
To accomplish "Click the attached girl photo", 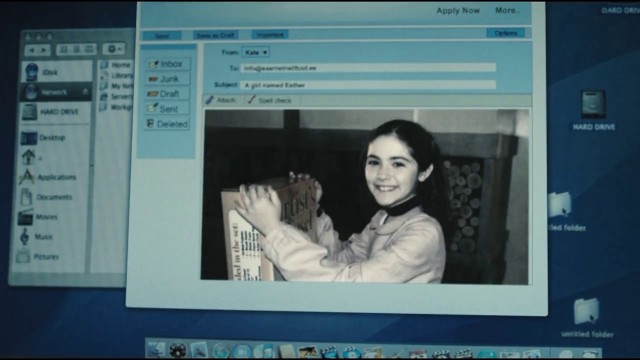I will (x=365, y=196).
